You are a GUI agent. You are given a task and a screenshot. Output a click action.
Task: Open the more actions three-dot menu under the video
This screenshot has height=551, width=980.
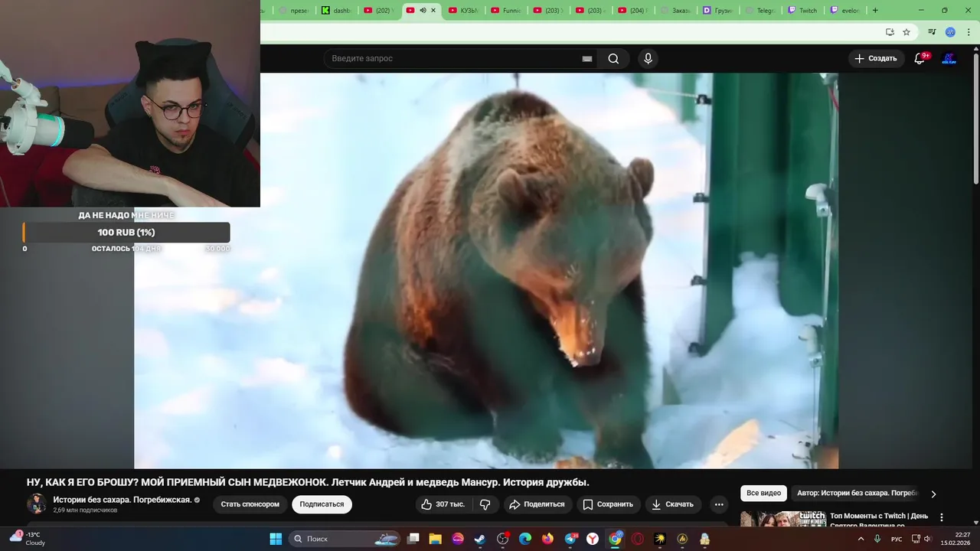point(718,504)
